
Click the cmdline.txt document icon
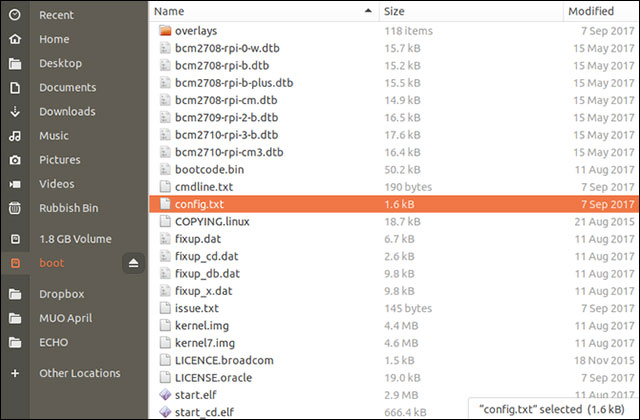pos(165,187)
